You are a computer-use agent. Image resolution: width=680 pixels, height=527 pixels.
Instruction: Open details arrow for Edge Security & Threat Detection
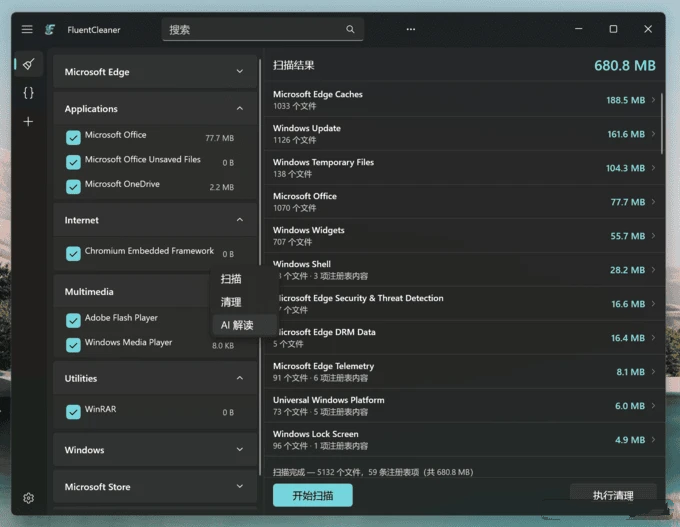pyautogui.click(x=653, y=304)
